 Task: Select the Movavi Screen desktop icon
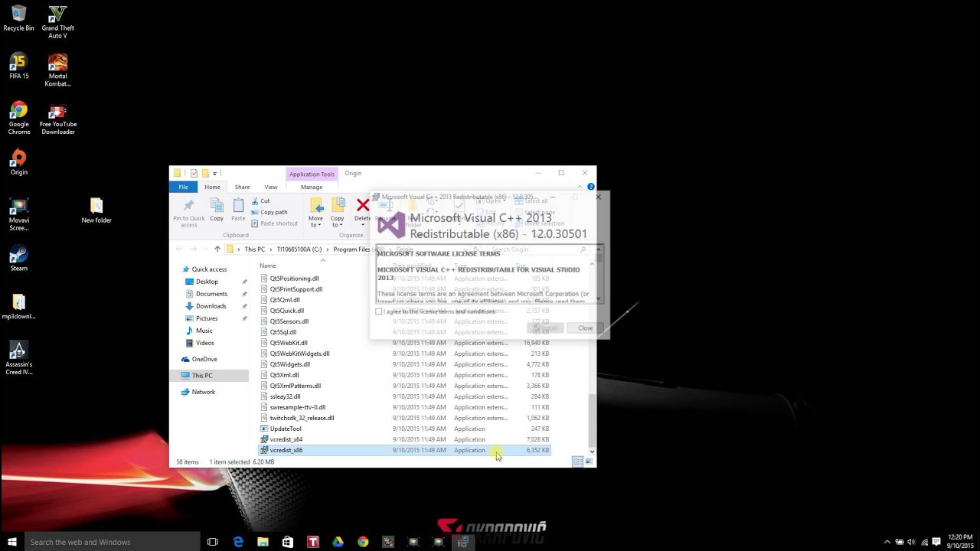click(18, 214)
